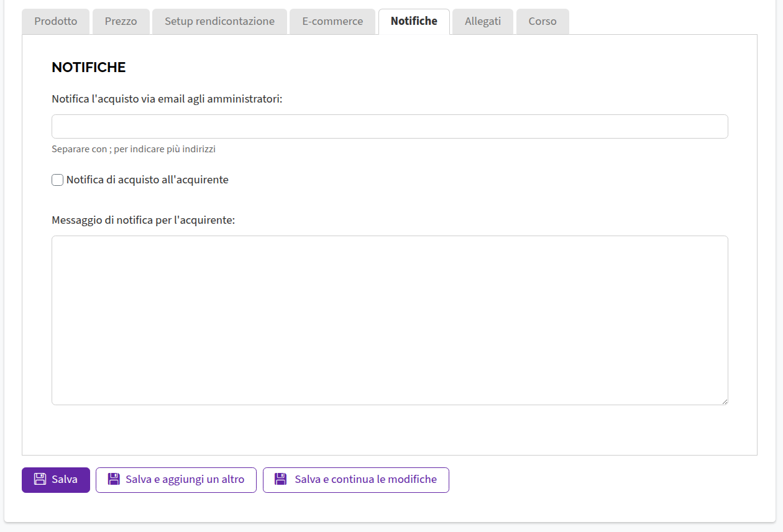Image resolution: width=783 pixels, height=532 pixels.
Task: Click the administrator email notification field
Action: (390, 126)
